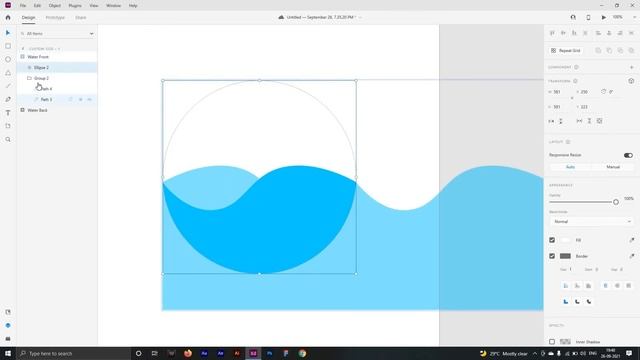Viewport: 640px width, 360px height.
Task: Open the Window menu
Action: point(113,6)
